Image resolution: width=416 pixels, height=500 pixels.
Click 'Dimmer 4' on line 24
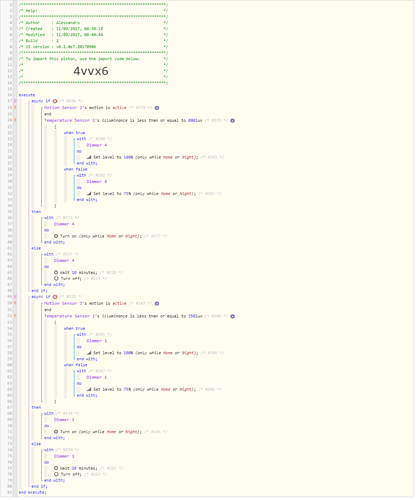point(97,145)
